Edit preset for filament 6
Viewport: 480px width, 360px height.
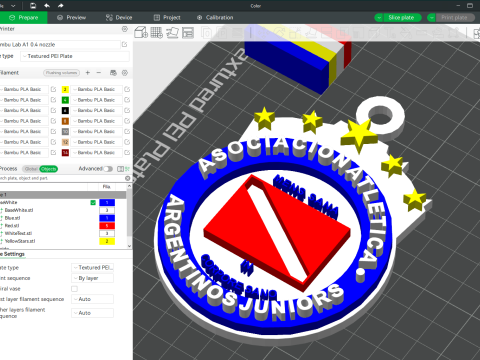[x=127, y=110]
